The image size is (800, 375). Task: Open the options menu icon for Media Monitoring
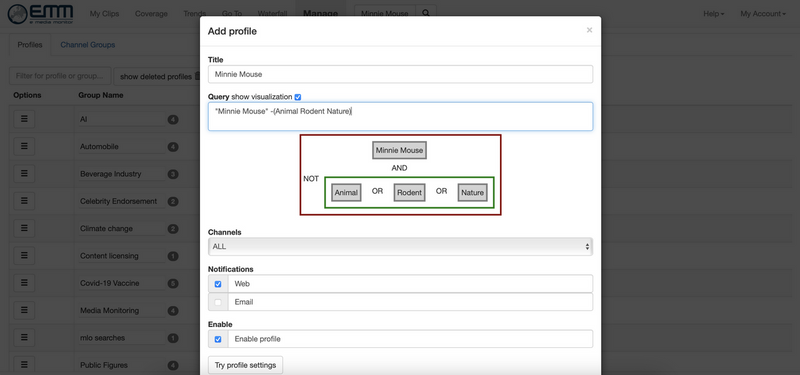click(x=24, y=310)
